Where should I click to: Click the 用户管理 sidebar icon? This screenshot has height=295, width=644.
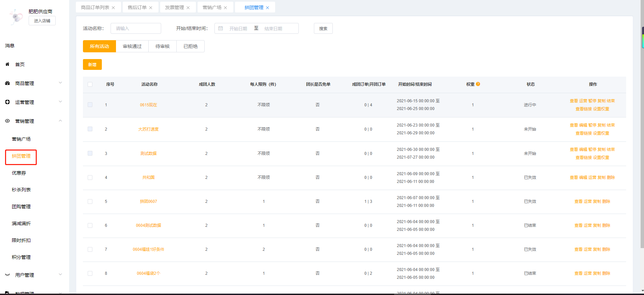[7, 275]
